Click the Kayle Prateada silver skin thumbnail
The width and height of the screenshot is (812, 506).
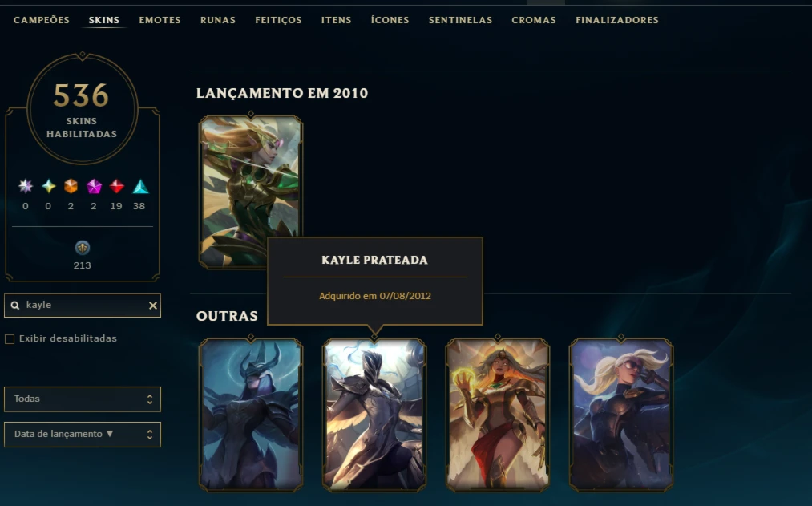click(374, 415)
